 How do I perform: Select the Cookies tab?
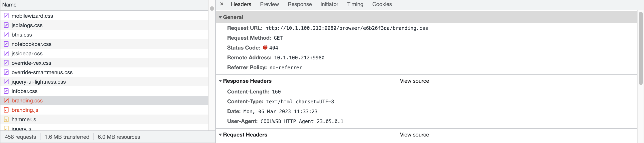click(x=382, y=4)
